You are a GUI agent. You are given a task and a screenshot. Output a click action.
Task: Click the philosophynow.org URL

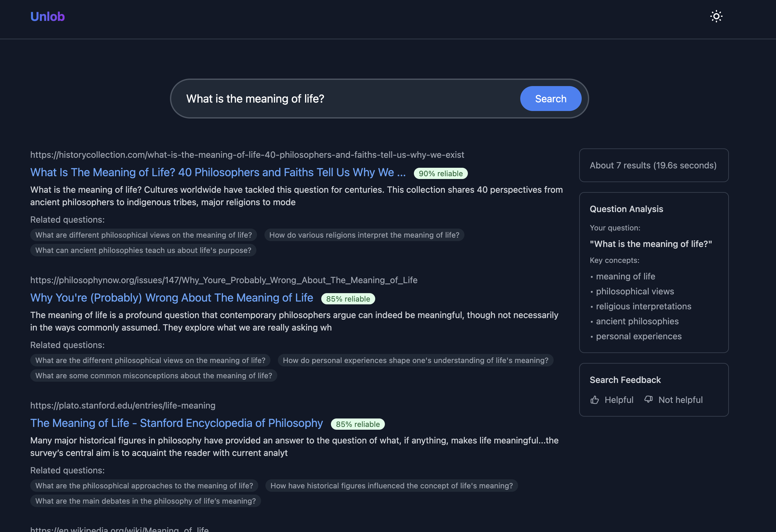coord(223,280)
